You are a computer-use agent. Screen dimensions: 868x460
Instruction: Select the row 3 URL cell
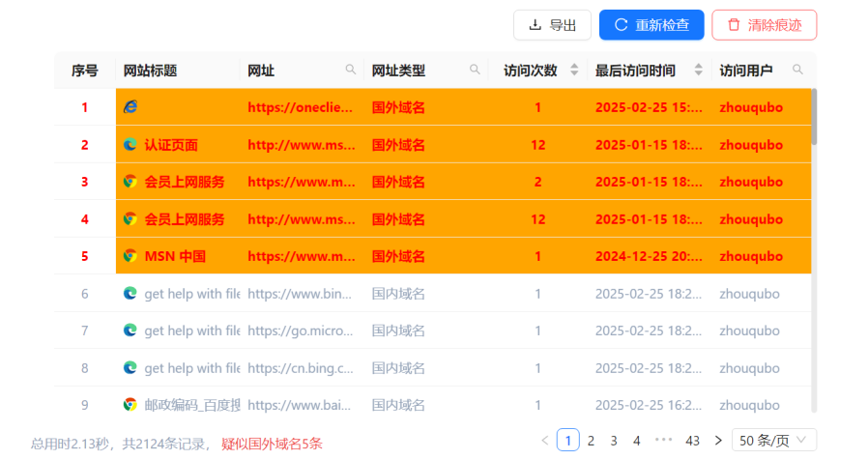coord(302,182)
